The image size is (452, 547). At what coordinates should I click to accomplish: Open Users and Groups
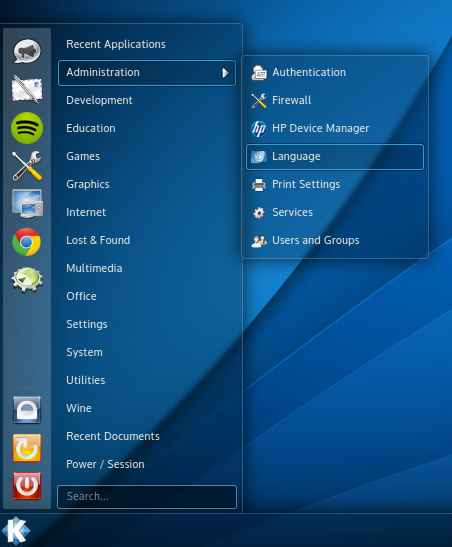(335, 240)
